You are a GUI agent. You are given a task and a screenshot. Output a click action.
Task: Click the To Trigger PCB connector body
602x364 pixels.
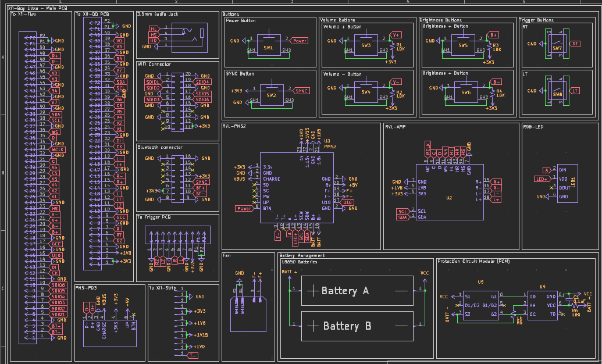[177, 234]
